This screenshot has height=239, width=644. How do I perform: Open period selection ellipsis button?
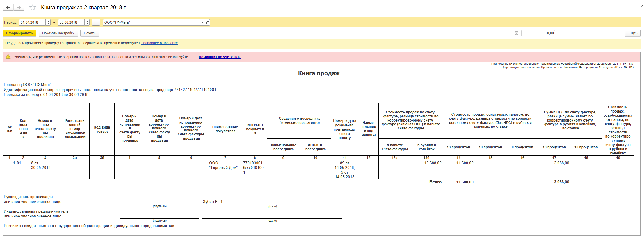pyautogui.click(x=96, y=22)
